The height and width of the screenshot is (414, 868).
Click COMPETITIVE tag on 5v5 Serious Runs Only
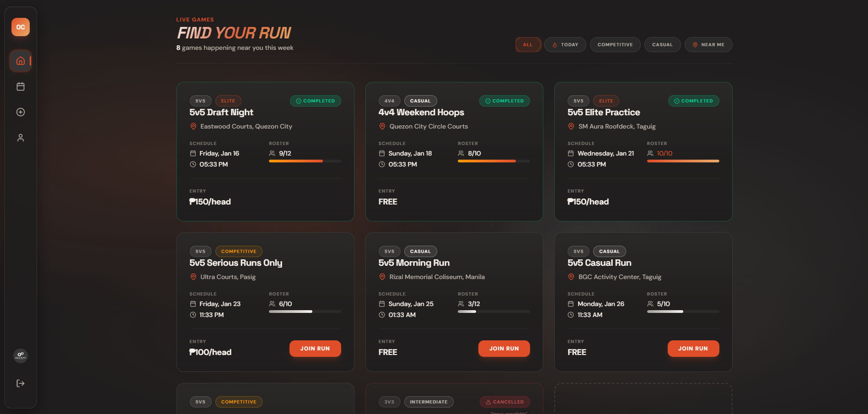click(x=239, y=252)
